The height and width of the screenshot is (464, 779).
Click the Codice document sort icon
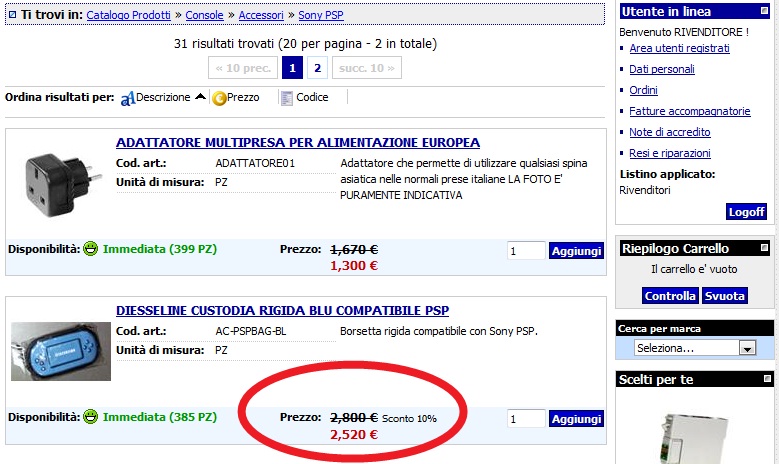pos(287,98)
